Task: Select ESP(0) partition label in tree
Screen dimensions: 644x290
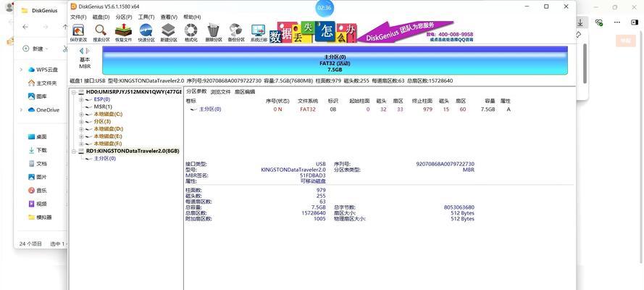Action: [102, 99]
